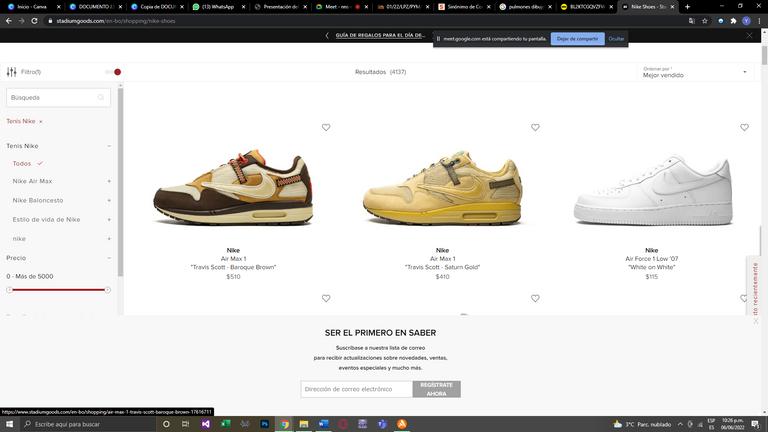Bookmark this page with the star icon
This screenshot has width=768, height=432.
point(704,21)
